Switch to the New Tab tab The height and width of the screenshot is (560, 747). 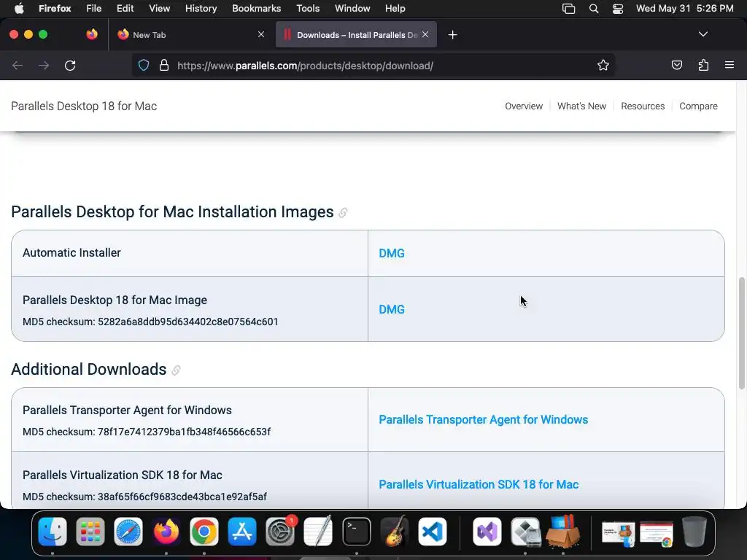coord(190,35)
